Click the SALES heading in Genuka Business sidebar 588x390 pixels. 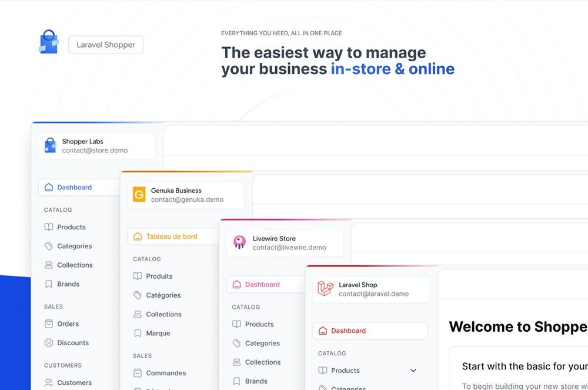[x=142, y=356]
